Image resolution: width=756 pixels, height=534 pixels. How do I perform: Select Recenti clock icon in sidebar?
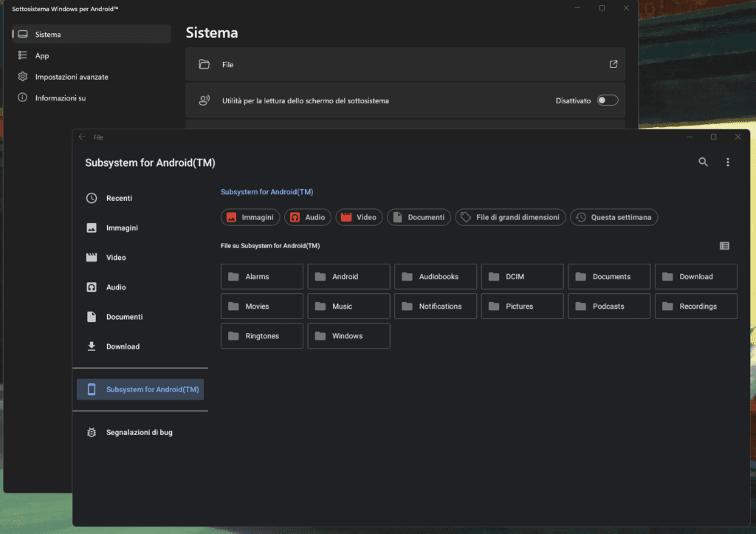92,198
